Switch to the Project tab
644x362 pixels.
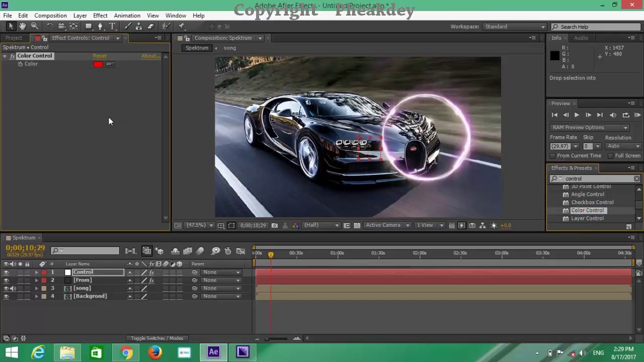pos(14,38)
